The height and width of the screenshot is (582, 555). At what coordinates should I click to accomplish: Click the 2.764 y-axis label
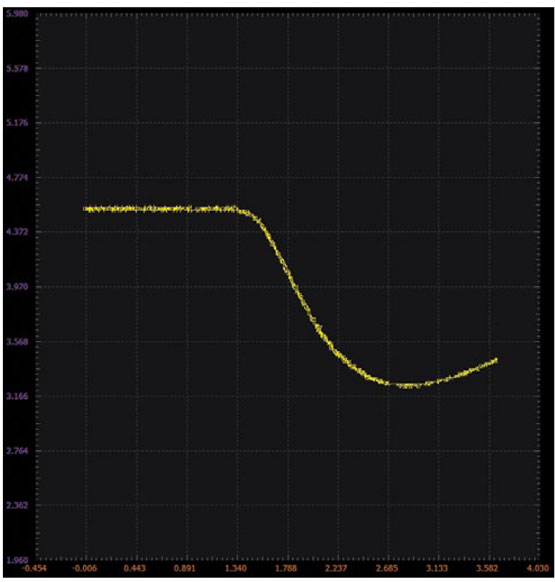(17, 451)
